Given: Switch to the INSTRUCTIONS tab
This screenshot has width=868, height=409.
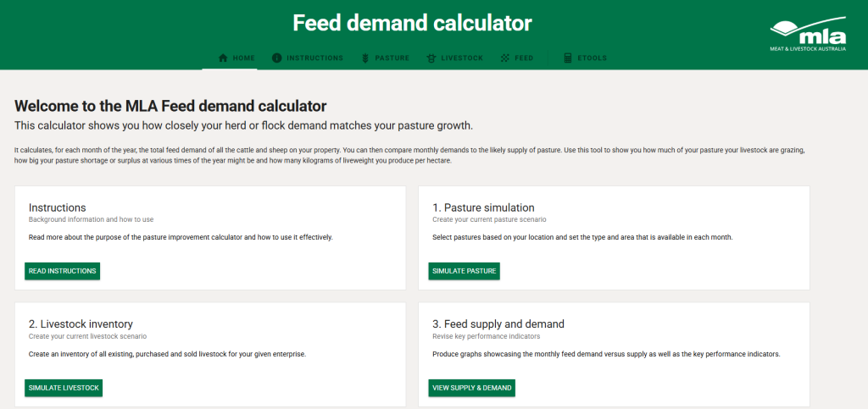Looking at the screenshot, I should [x=308, y=58].
